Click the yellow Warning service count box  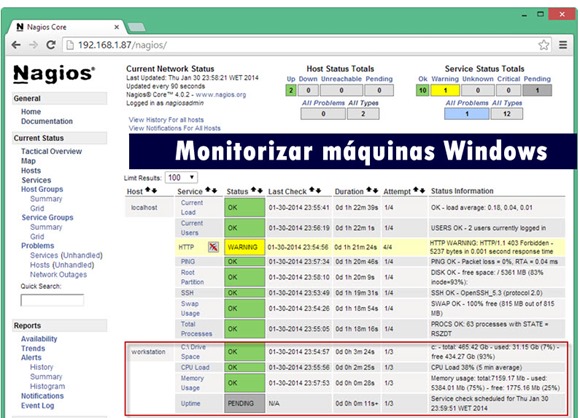pos(445,90)
